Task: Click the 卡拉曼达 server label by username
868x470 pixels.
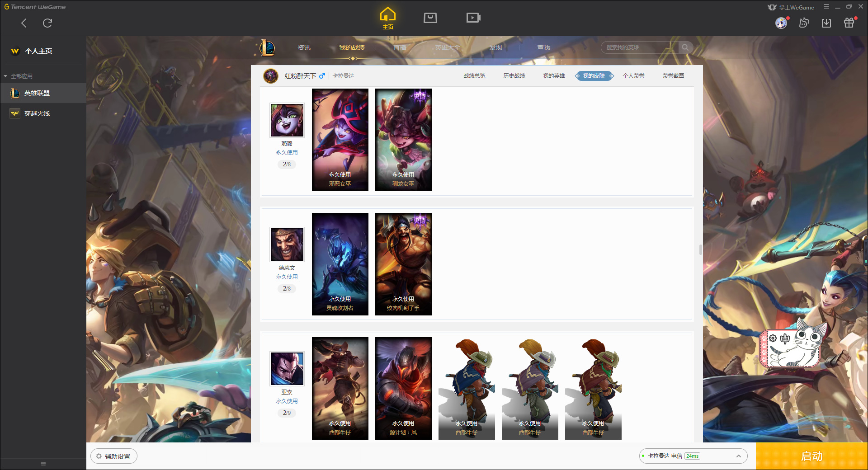Action: (x=344, y=76)
